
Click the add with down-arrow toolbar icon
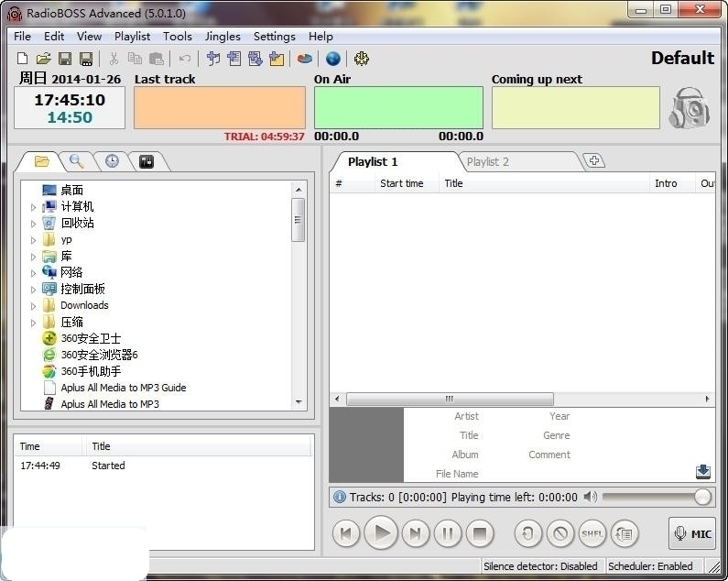255,59
